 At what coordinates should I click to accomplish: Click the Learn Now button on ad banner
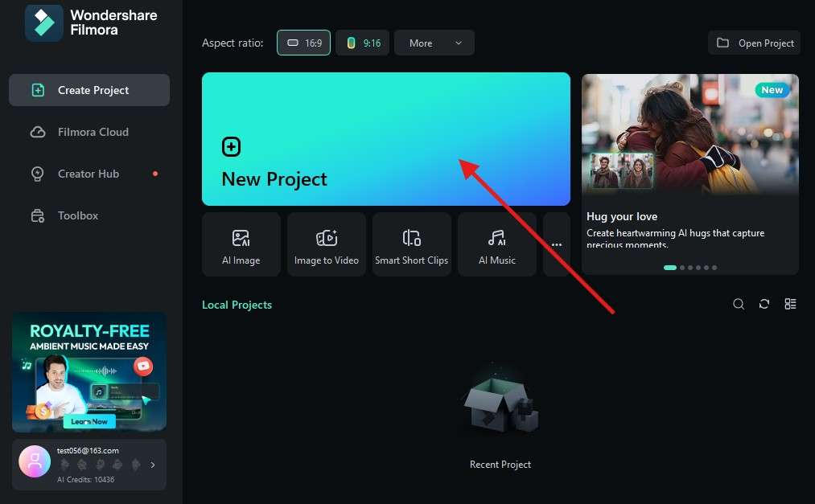89,421
